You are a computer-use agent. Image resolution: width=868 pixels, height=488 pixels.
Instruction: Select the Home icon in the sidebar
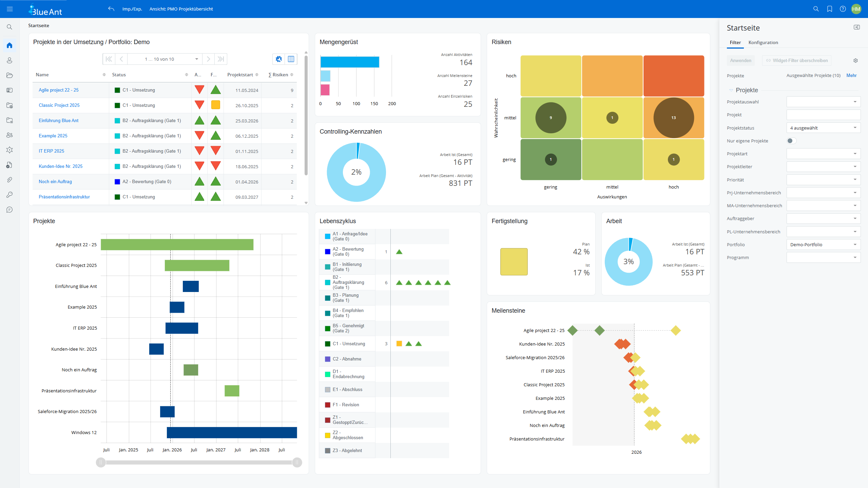[9, 45]
